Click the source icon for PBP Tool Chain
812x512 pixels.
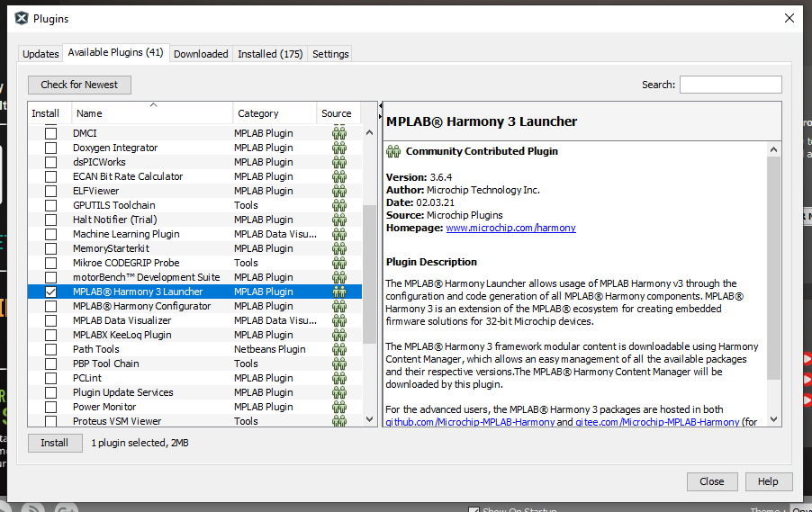339,364
